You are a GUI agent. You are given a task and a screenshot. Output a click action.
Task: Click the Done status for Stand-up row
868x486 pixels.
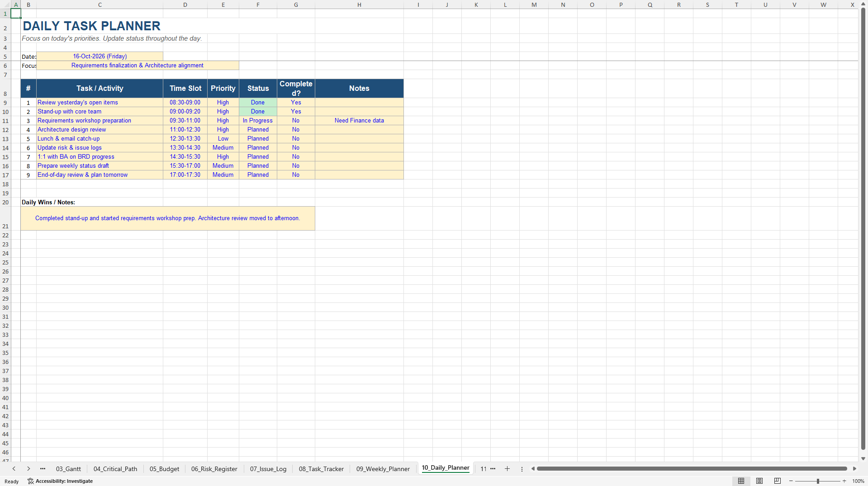[258, 112]
